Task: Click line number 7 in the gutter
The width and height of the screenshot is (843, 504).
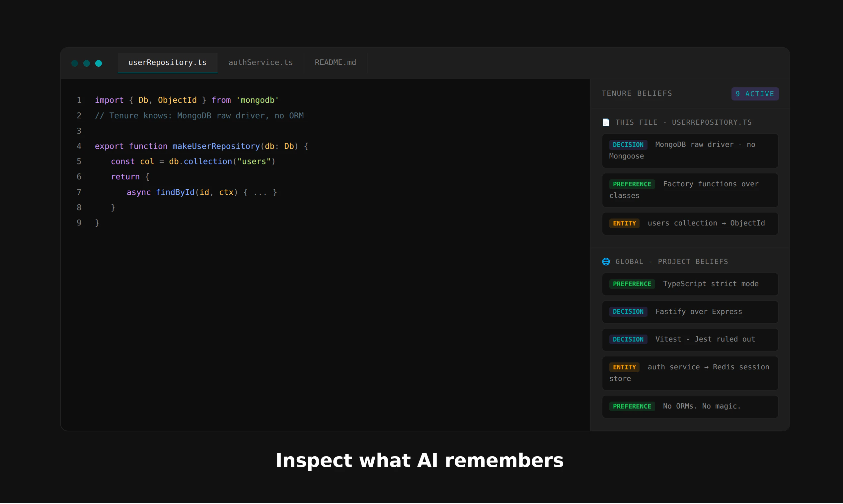Action: (x=79, y=193)
